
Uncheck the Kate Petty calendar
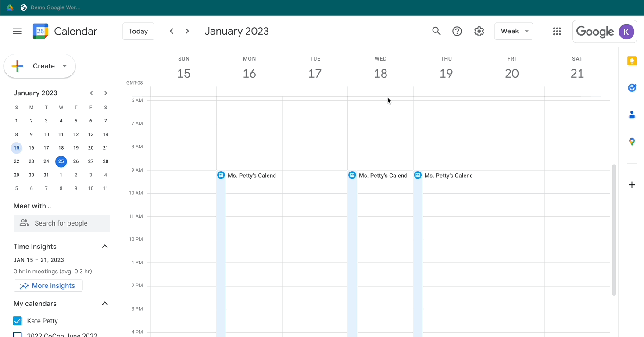click(x=17, y=321)
